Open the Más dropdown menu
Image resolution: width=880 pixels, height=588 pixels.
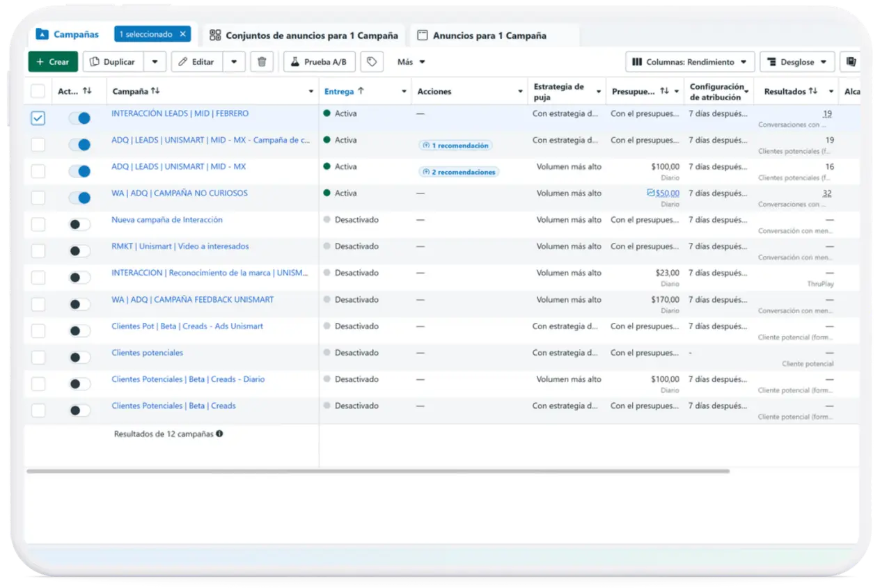click(x=411, y=62)
